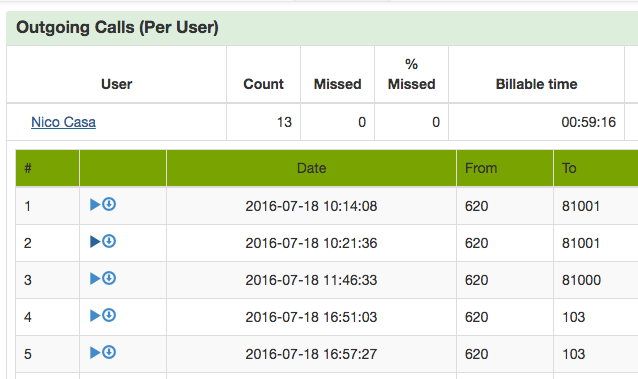Select the Billable time column header

tap(536, 84)
